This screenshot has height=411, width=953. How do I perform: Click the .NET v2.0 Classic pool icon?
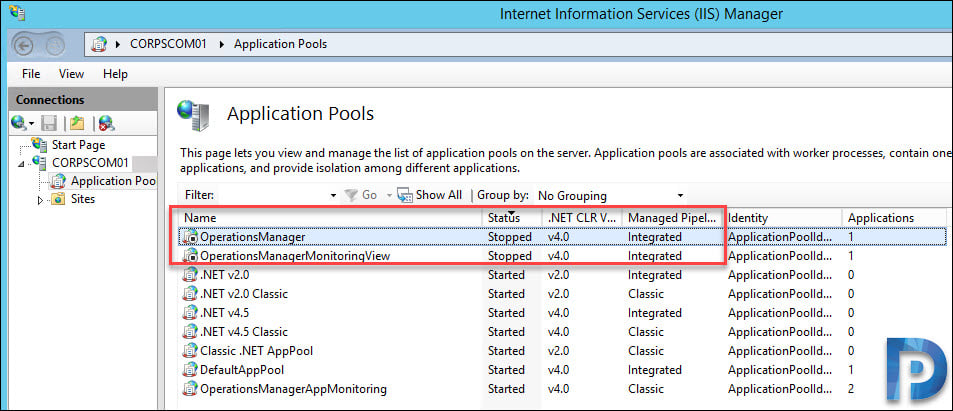190,294
